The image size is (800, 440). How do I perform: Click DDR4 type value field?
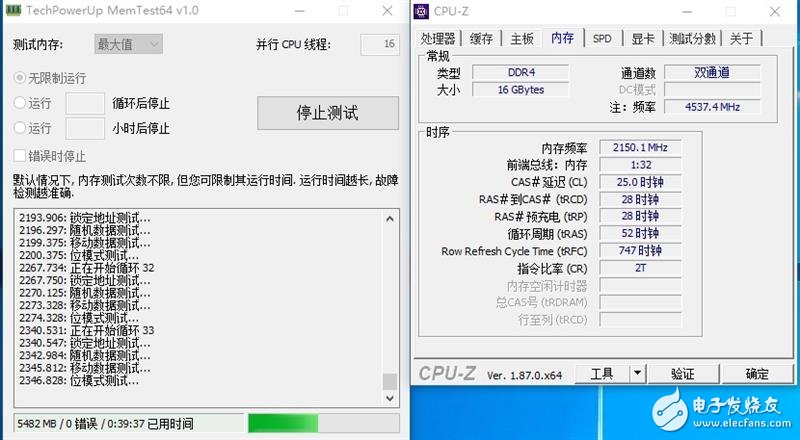tap(521, 72)
